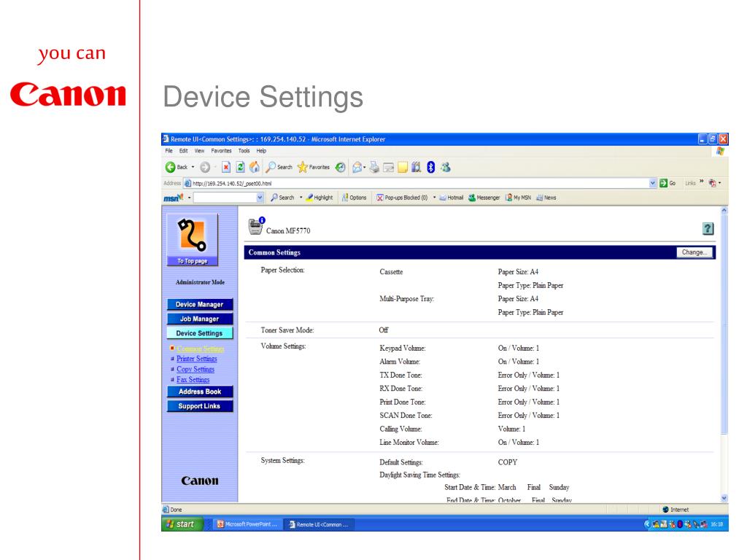Refresh the page with green arrows icon
747x560 pixels.
(241, 167)
